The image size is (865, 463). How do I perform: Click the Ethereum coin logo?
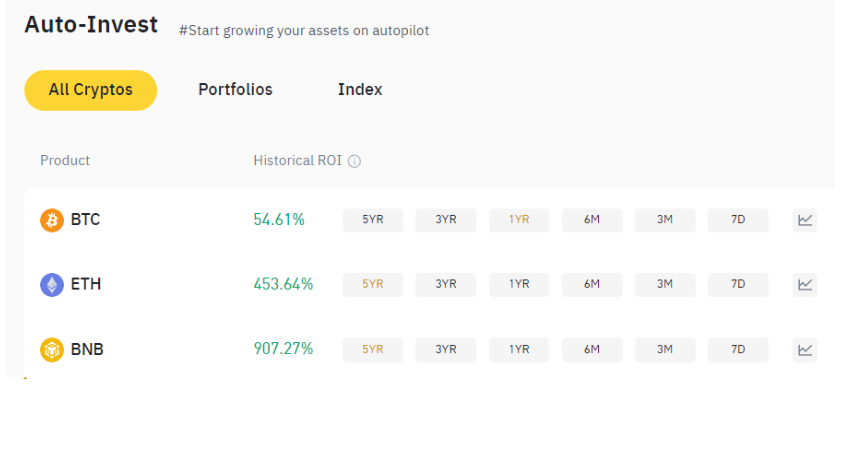click(52, 285)
